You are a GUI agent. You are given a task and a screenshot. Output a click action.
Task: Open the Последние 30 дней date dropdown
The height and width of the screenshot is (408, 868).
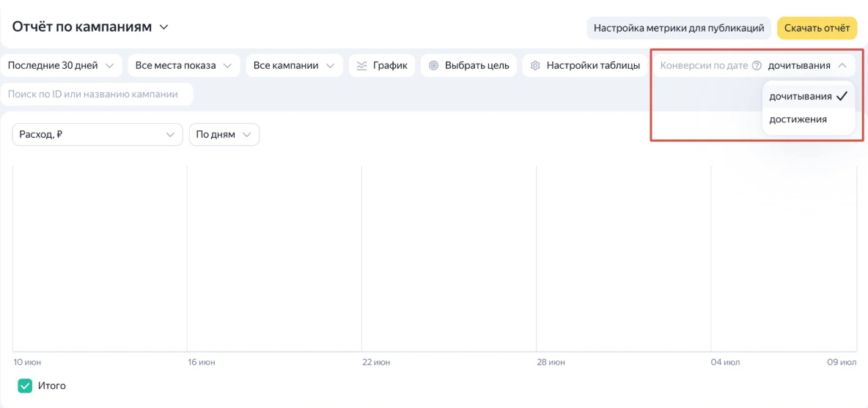tap(62, 66)
